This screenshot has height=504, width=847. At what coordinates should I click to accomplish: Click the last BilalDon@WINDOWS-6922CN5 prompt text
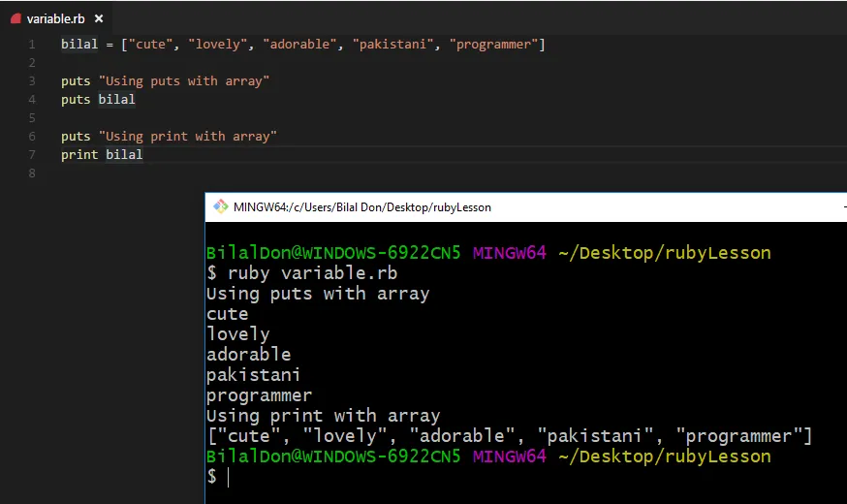[333, 457]
